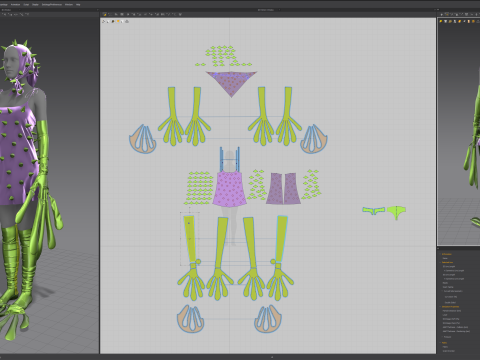Screen dimensions: 480x360
Task: Collapse the Fabric section in Property Editor
Action: 440,343
